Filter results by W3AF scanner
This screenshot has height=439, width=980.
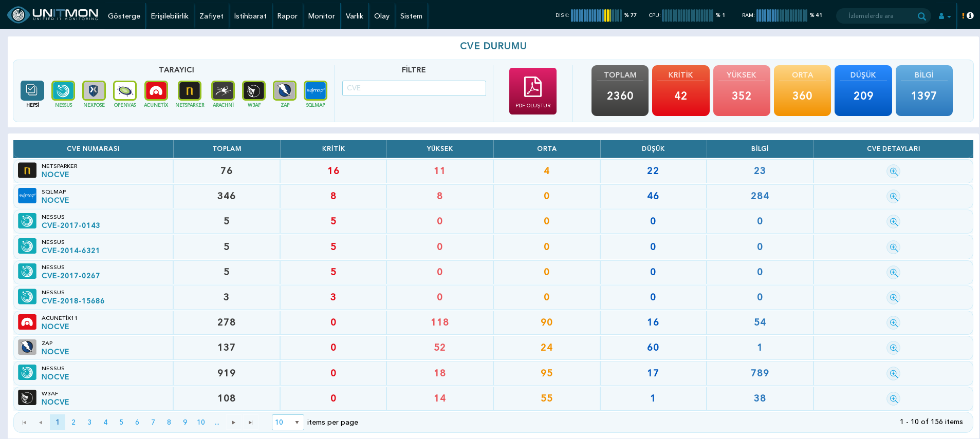[x=254, y=91]
